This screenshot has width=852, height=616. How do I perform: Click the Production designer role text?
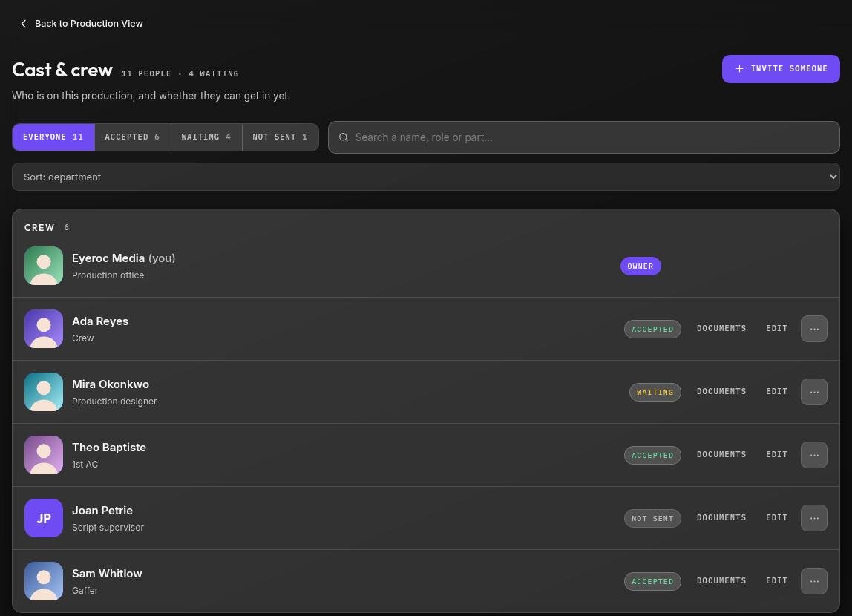tap(114, 401)
